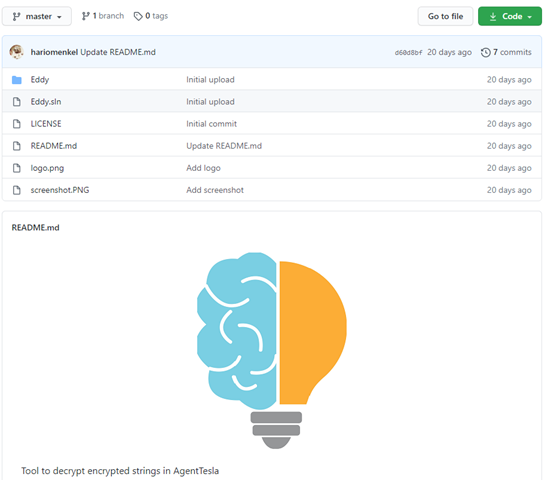This screenshot has height=480, width=554.
Task: Open the hariomenkel profile link
Action: tap(54, 52)
